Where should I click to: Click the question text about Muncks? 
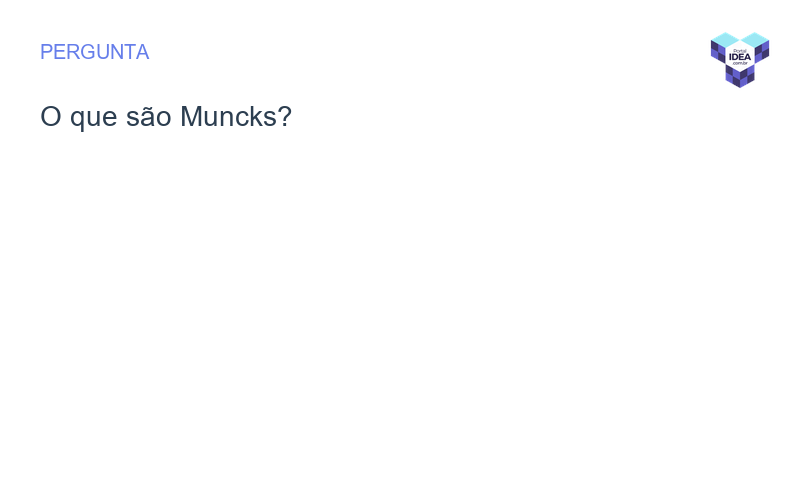(x=165, y=117)
